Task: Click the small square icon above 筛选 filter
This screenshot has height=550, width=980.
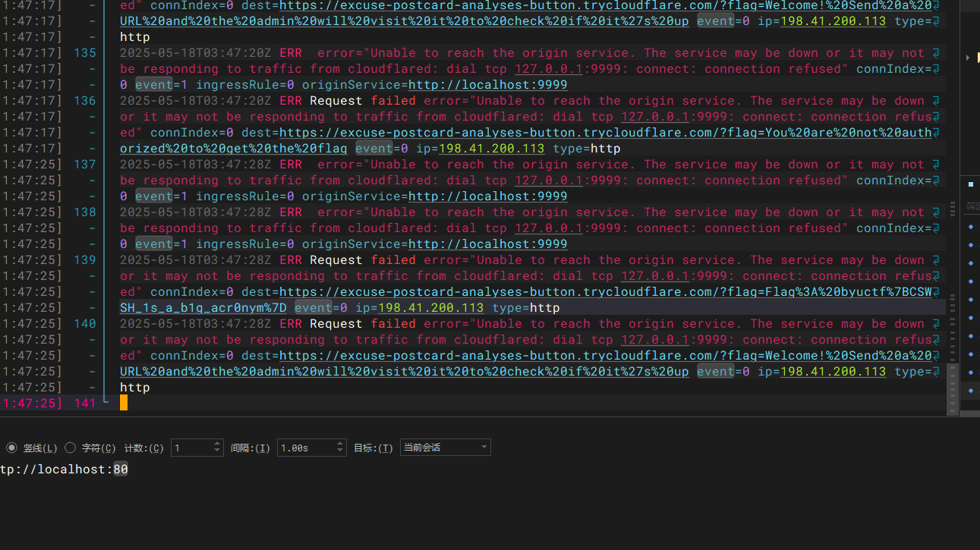Action: click(970, 184)
